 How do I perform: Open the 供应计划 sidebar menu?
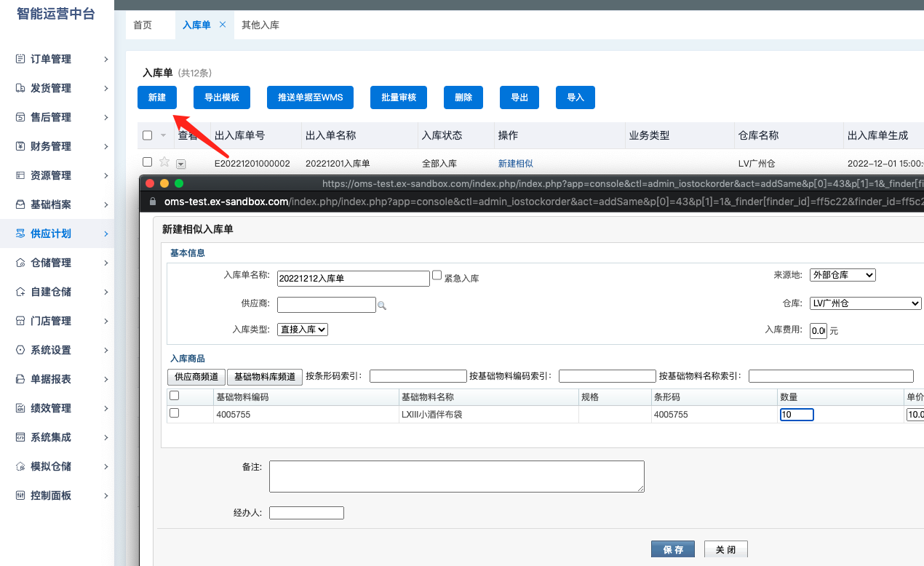click(x=57, y=234)
